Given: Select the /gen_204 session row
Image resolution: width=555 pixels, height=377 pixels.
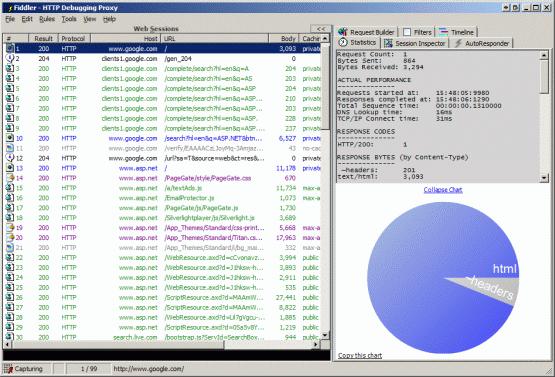Looking at the screenshot, I should (x=162, y=58).
